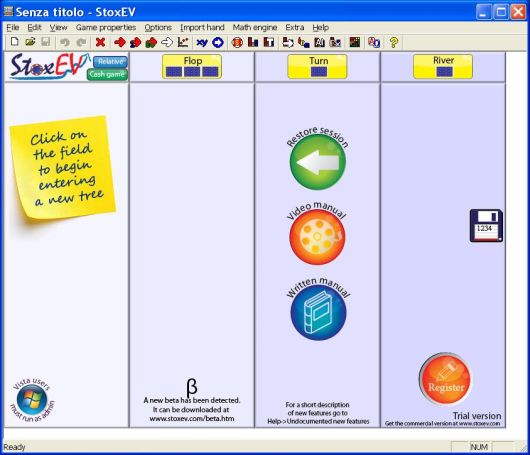Click the commercial version www.stoxev.com text
Image resolution: width=530 pixels, height=455 pixels.
[x=442, y=423]
